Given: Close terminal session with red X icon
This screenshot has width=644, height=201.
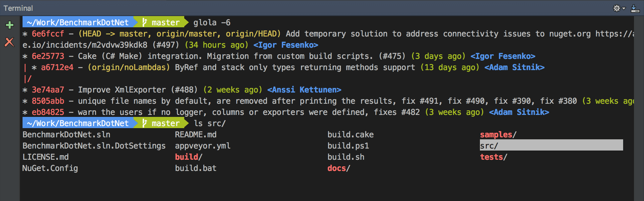Looking at the screenshot, I should [9, 42].
